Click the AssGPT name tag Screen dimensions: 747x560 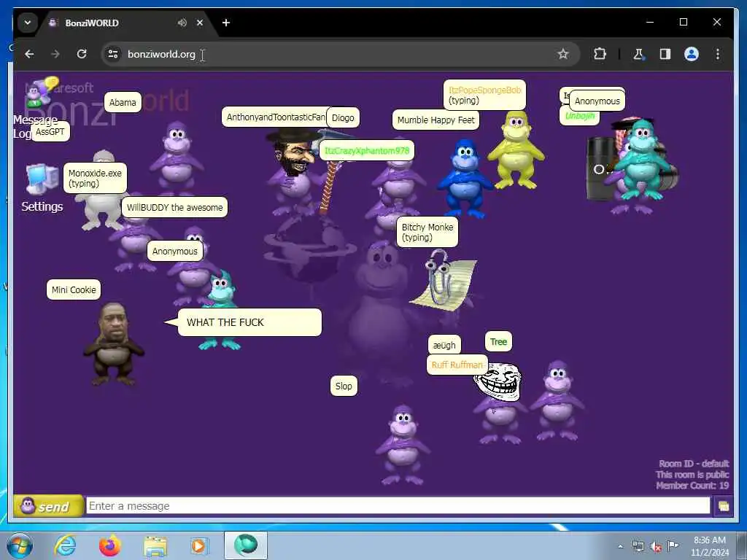(x=50, y=132)
